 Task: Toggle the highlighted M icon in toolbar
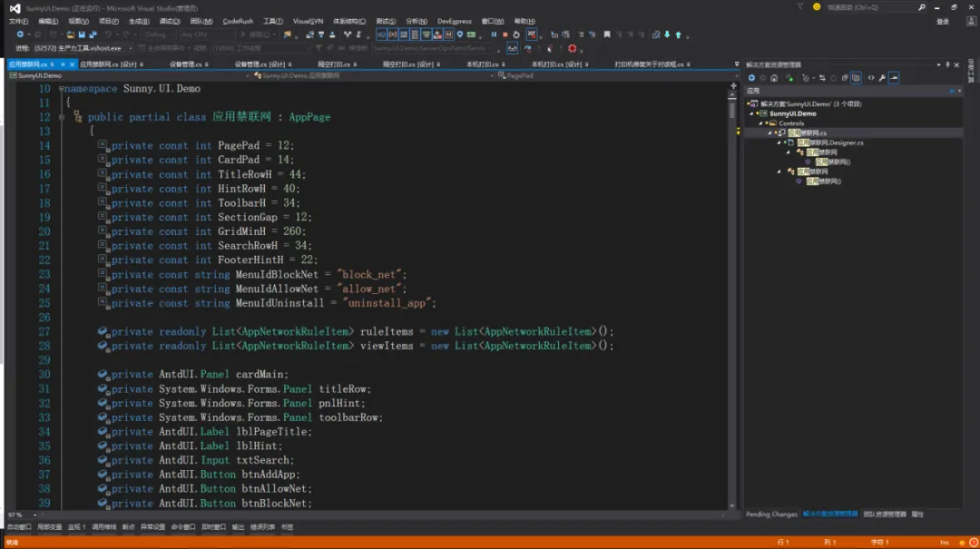(449, 34)
